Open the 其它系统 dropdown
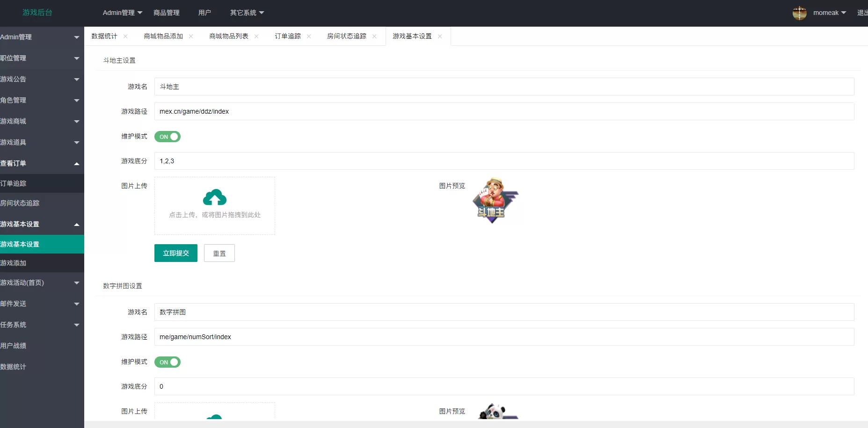Screen dimensions: 868x428 (x=247, y=13)
